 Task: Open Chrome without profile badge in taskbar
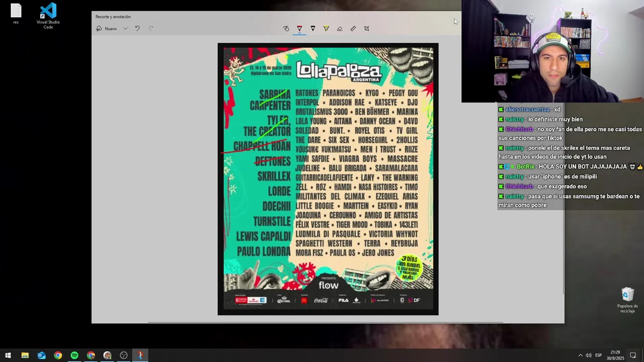[58, 355]
